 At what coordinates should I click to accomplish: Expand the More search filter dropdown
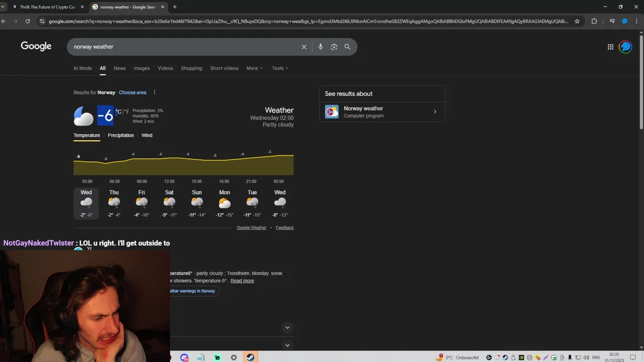[x=254, y=68]
